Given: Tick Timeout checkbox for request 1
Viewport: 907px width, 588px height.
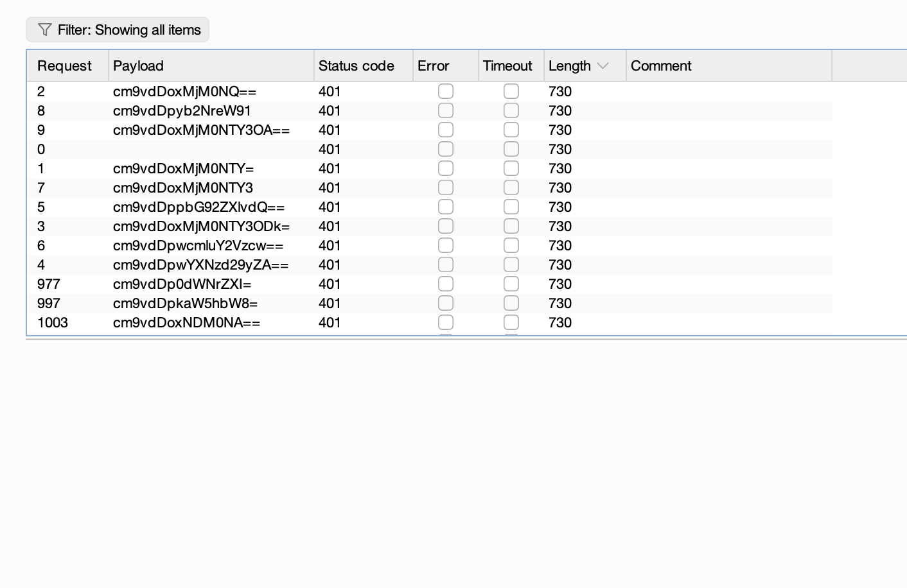Looking at the screenshot, I should pyautogui.click(x=511, y=168).
